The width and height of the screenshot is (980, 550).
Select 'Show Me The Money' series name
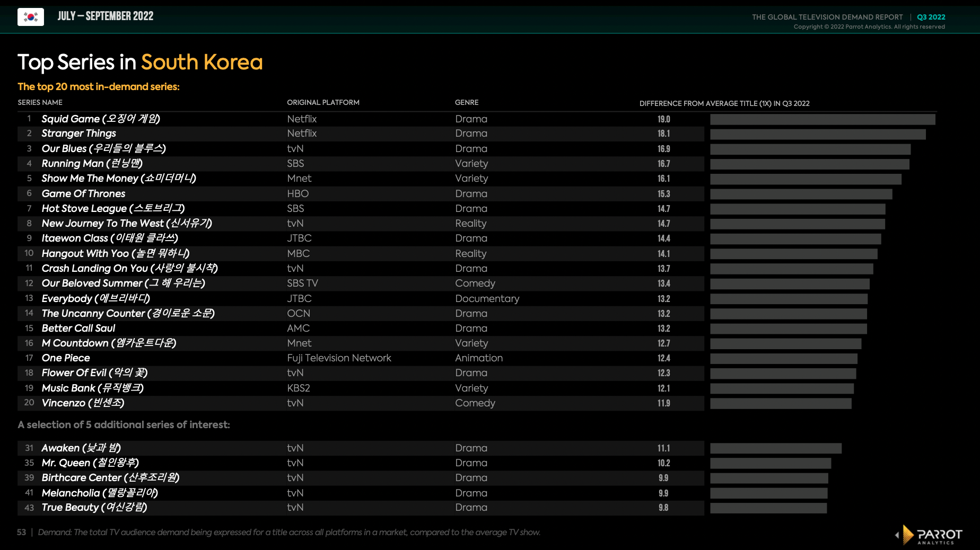[x=119, y=178]
